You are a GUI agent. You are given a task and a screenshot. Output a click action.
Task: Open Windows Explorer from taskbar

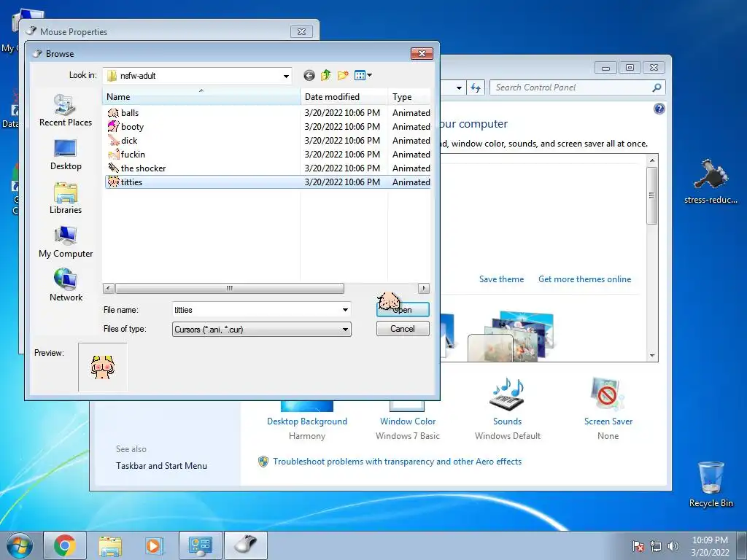point(110,545)
